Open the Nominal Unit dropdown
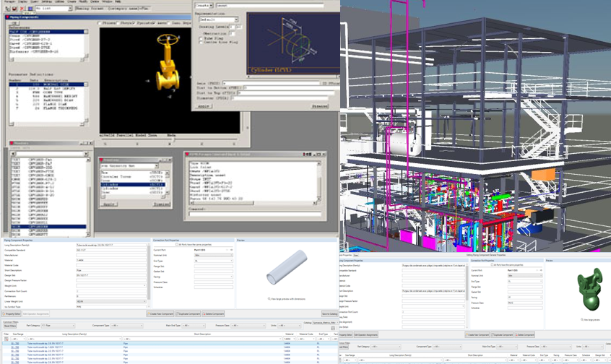This screenshot has height=364, width=611. 212,255
